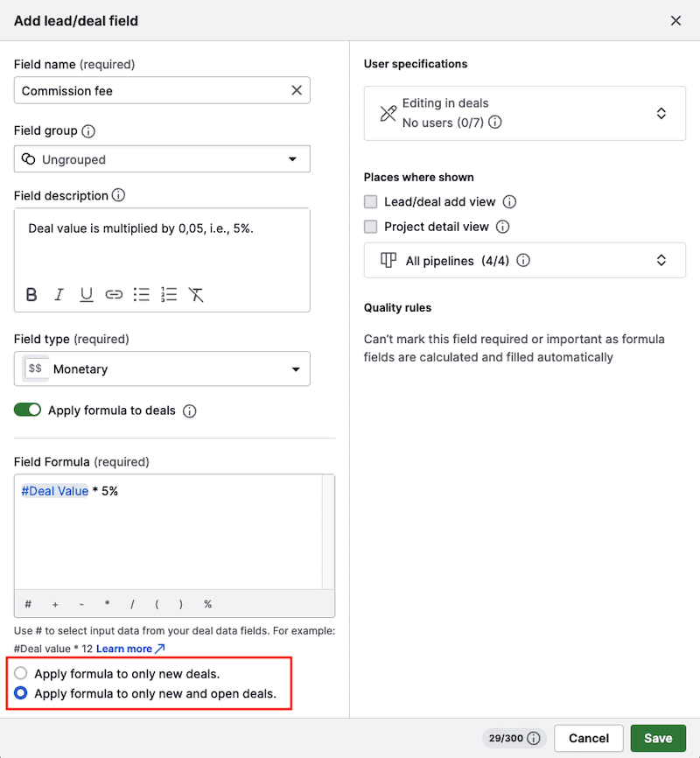
Task: Apply italic formatting in description
Action: click(59, 295)
